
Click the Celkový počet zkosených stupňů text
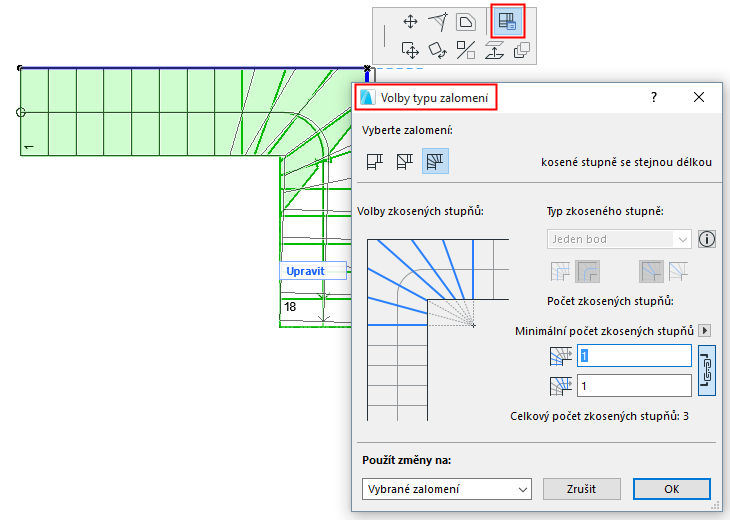pyautogui.click(x=599, y=416)
